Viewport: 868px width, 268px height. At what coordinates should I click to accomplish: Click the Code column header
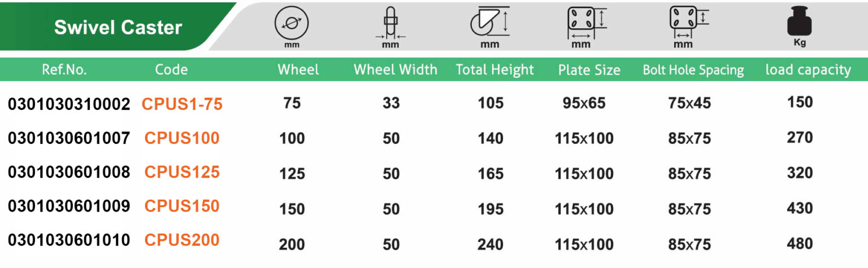click(x=171, y=69)
